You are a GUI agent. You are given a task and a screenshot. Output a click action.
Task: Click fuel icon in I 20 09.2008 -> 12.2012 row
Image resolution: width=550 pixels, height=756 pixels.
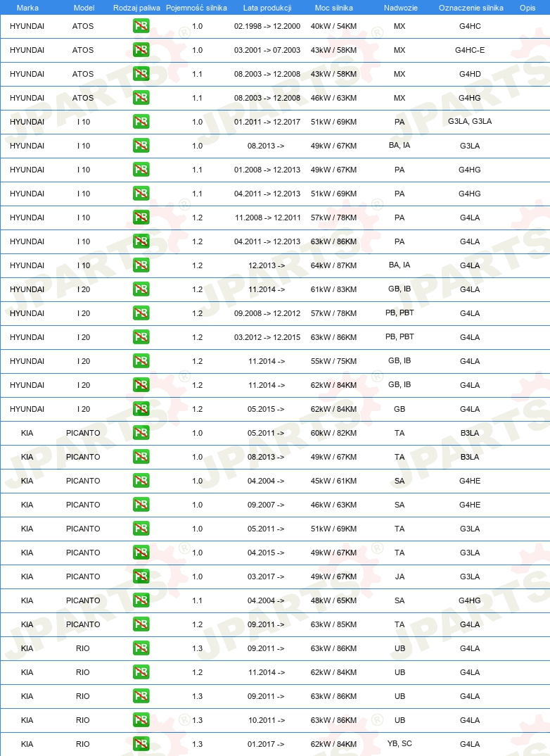(x=141, y=313)
